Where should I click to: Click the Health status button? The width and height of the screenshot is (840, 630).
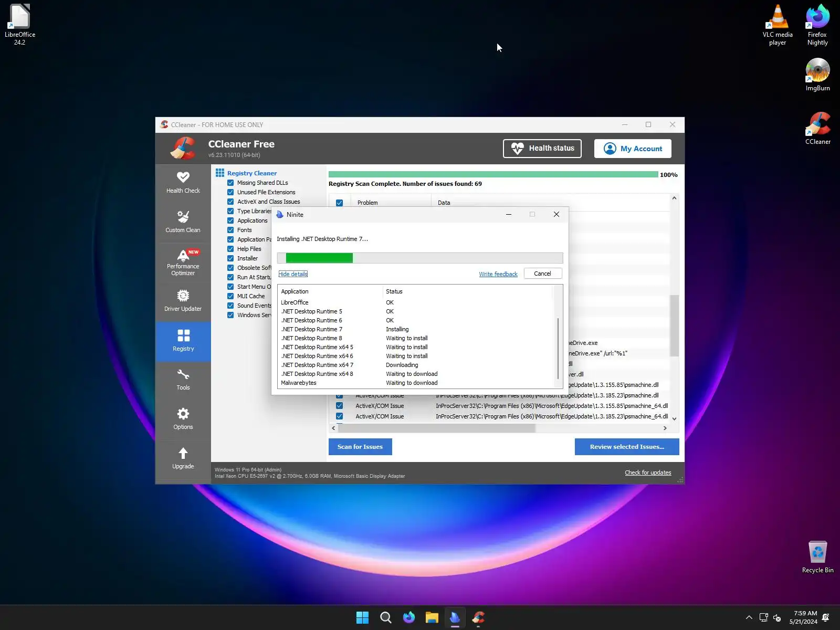click(x=542, y=149)
